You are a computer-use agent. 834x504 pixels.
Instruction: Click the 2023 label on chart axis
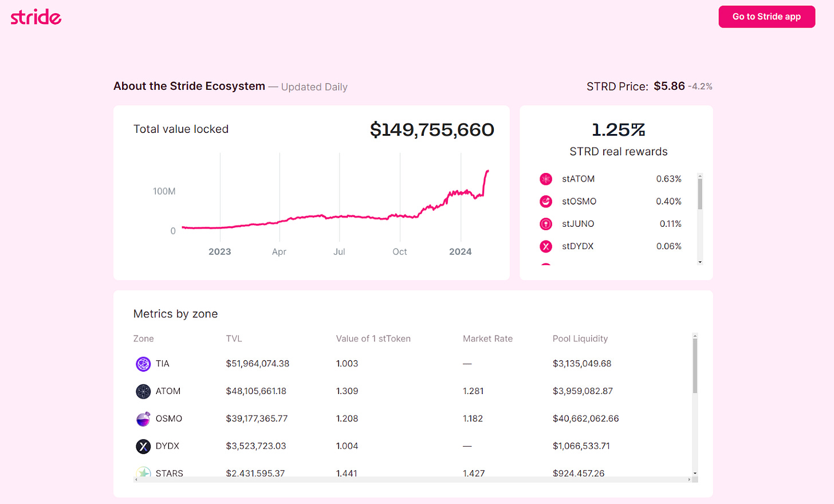pos(220,252)
